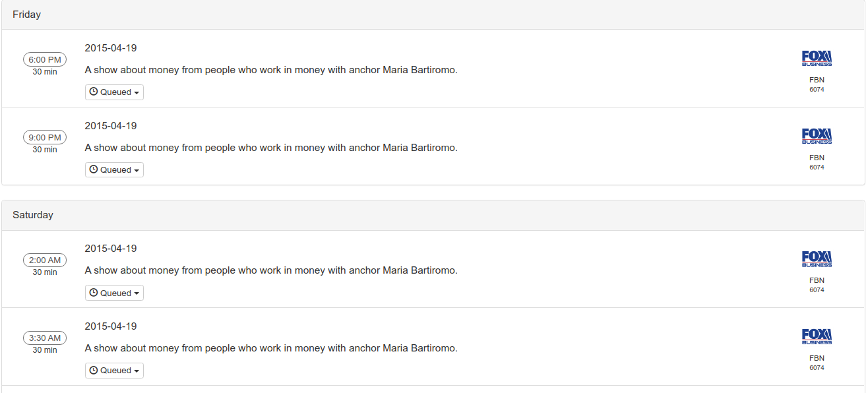
Task: Open the 2015-04-19 episode title at Saturday 2:00 AM
Action: point(111,249)
